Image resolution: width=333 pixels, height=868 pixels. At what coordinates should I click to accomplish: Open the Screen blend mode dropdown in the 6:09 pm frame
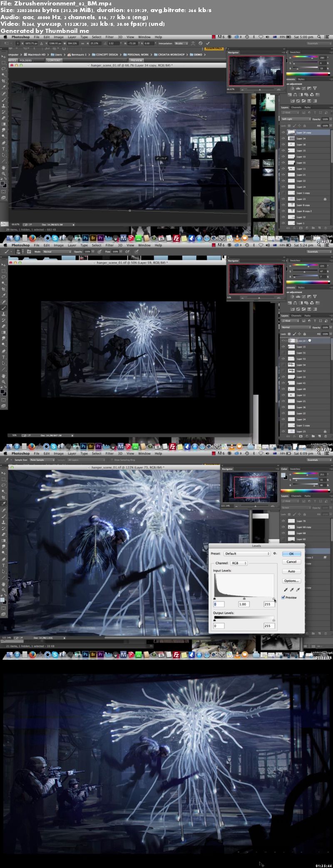(296, 508)
